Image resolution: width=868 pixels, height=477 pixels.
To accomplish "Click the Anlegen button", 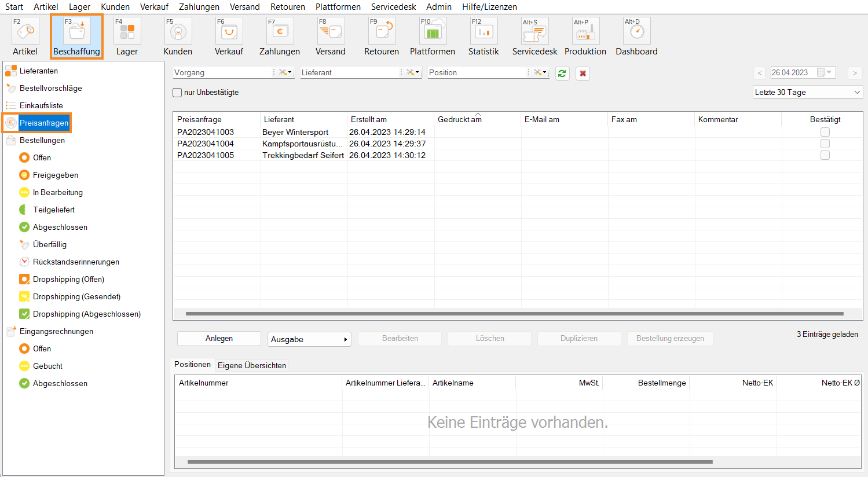I will (x=219, y=339).
